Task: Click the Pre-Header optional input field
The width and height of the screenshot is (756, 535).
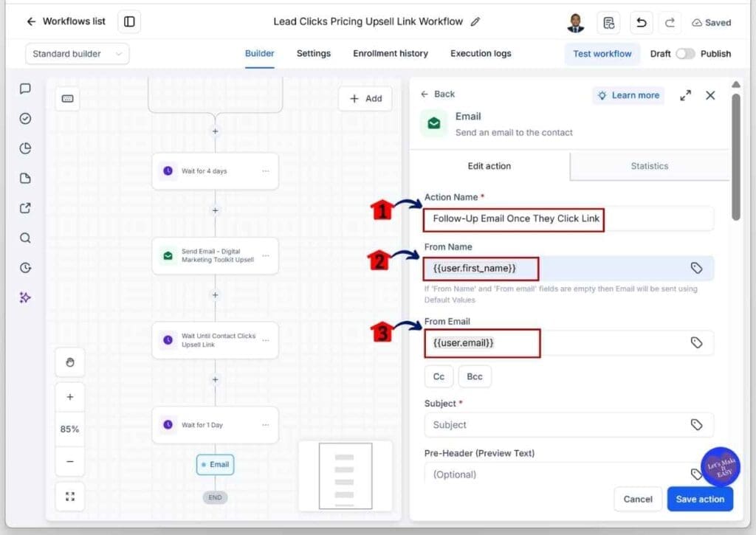Action: coord(568,474)
